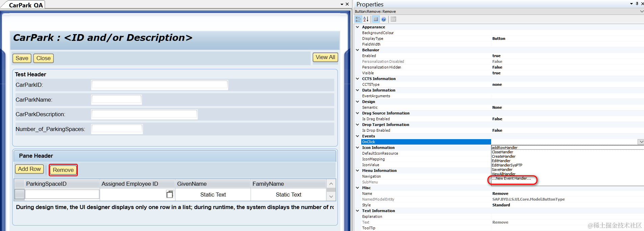Collapse the Drag Source Information category

(358, 113)
